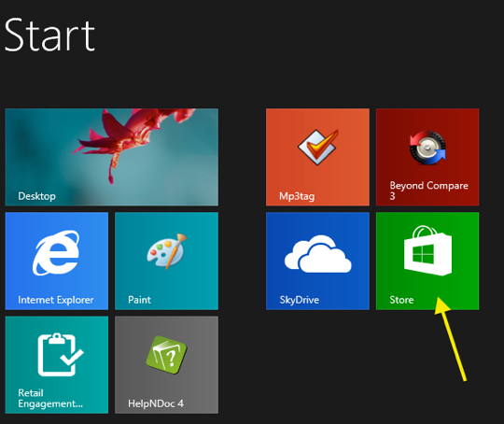Click the 'Beyond Compare 3' label
Viewport: 504px width, 424px height.
pos(428,191)
